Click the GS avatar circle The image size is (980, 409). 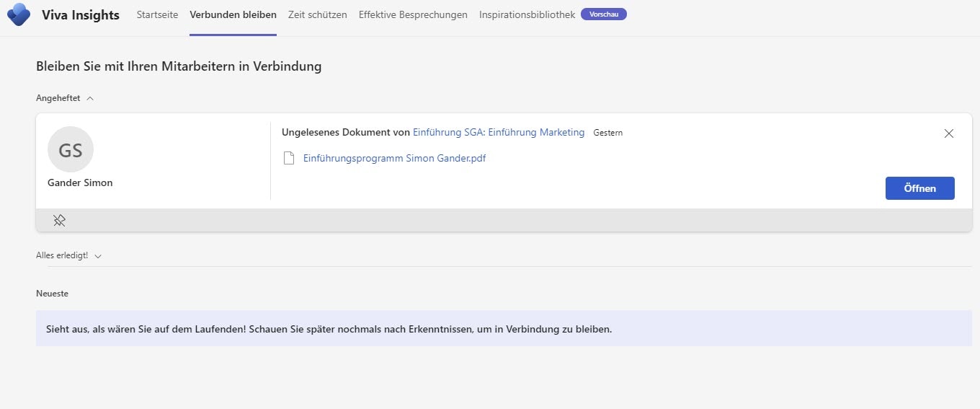(71, 149)
